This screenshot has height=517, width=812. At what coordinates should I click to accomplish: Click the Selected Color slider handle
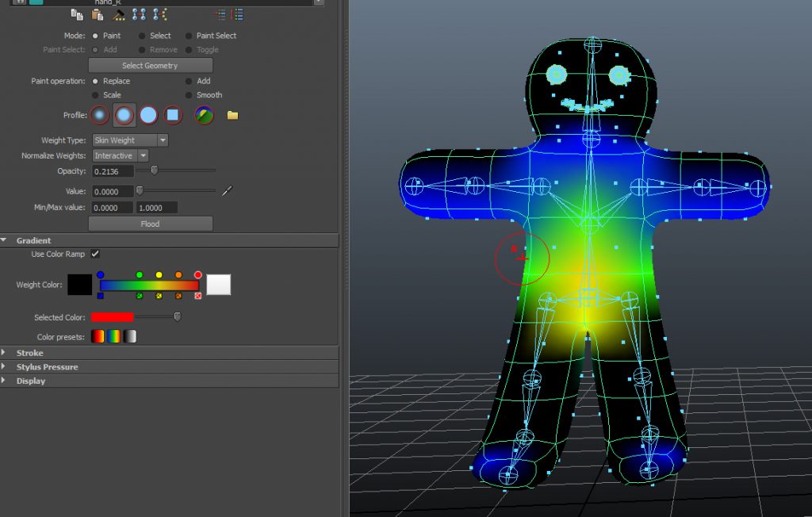(178, 316)
